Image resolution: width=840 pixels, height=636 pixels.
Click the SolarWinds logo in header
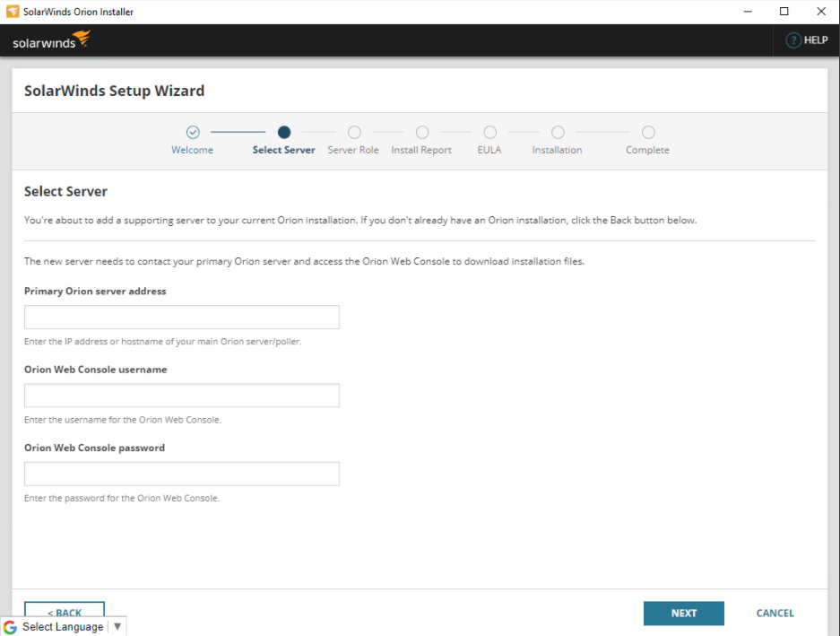51,40
